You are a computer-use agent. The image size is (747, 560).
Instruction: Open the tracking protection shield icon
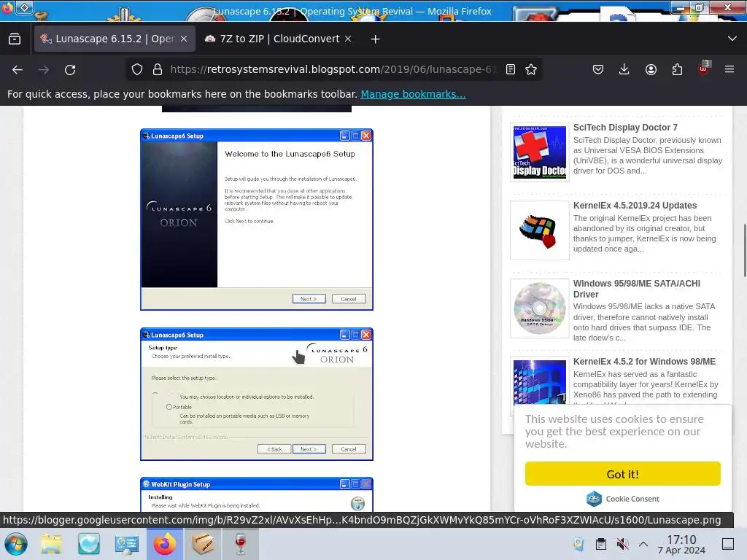tap(137, 69)
